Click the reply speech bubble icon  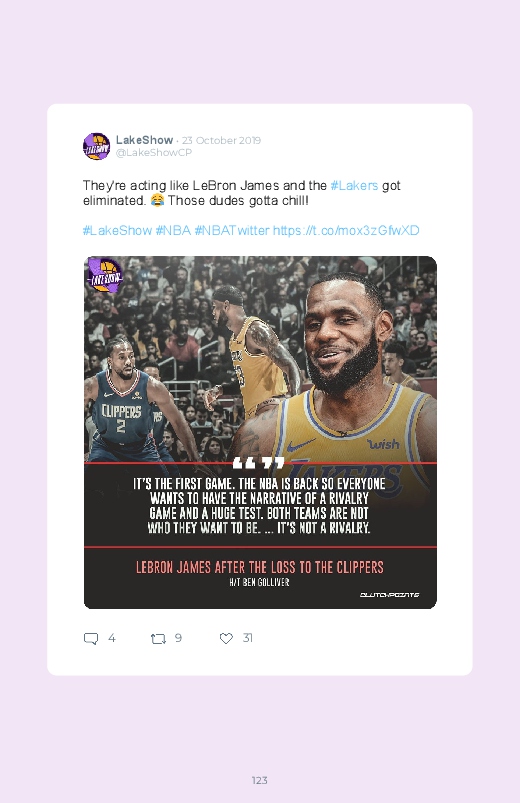pos(91,639)
